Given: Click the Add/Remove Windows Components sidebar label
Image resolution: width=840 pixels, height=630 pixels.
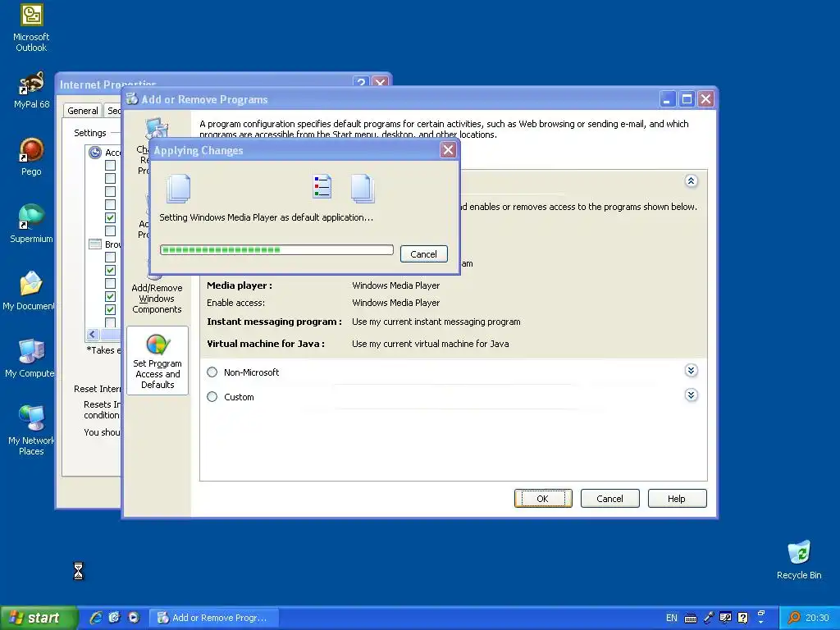Looking at the screenshot, I should [x=157, y=299].
